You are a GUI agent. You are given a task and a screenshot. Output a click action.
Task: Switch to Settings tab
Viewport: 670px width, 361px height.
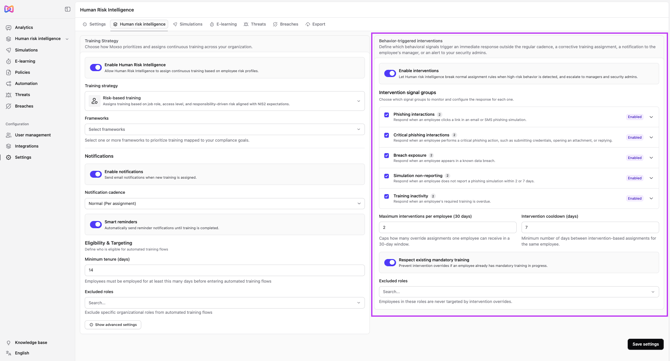(x=94, y=24)
